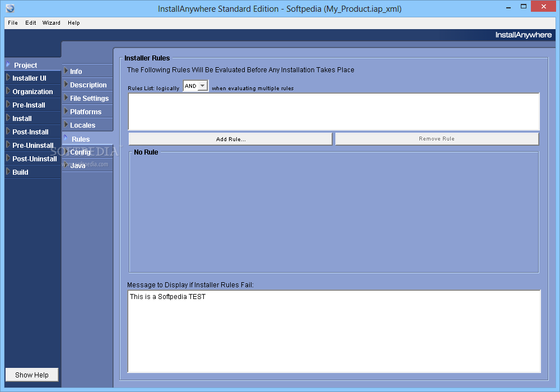Click the arrow icon beside Pre-Install
The height and width of the screenshot is (392, 560).
coord(8,104)
